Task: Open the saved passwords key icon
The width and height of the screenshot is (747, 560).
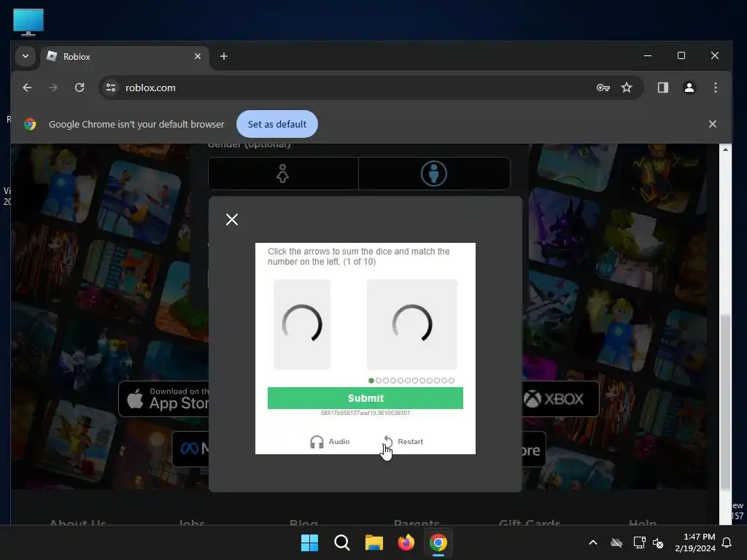Action: [x=603, y=87]
